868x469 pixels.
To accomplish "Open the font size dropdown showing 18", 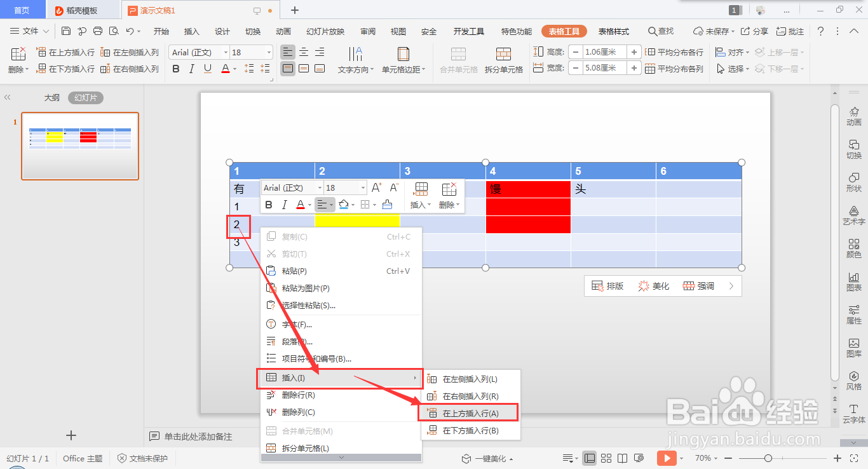I will coord(251,51).
